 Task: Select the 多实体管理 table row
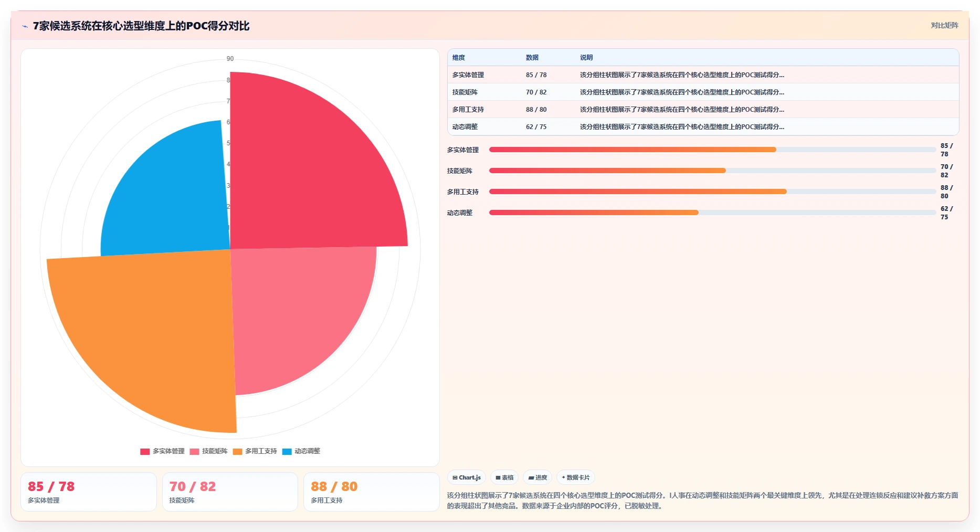coord(703,75)
